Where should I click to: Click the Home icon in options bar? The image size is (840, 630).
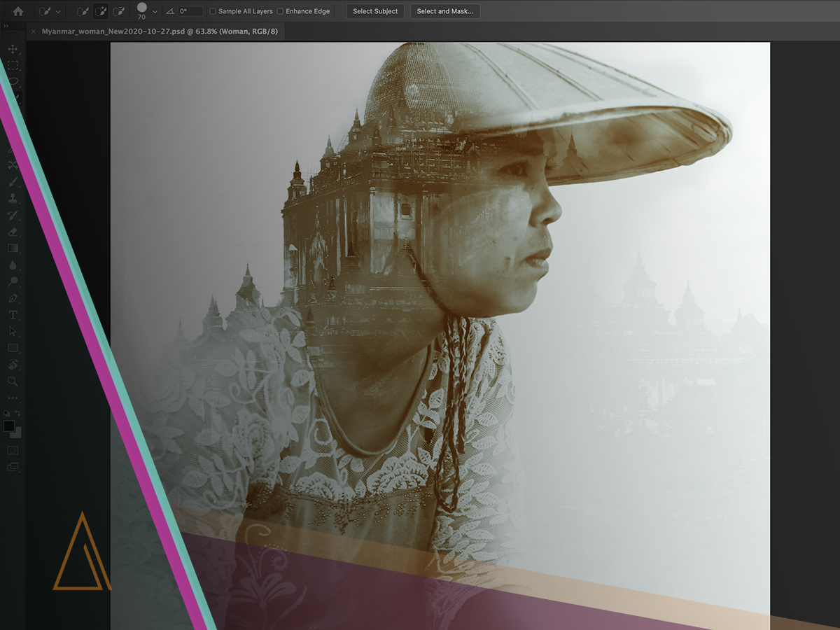pos(18,11)
